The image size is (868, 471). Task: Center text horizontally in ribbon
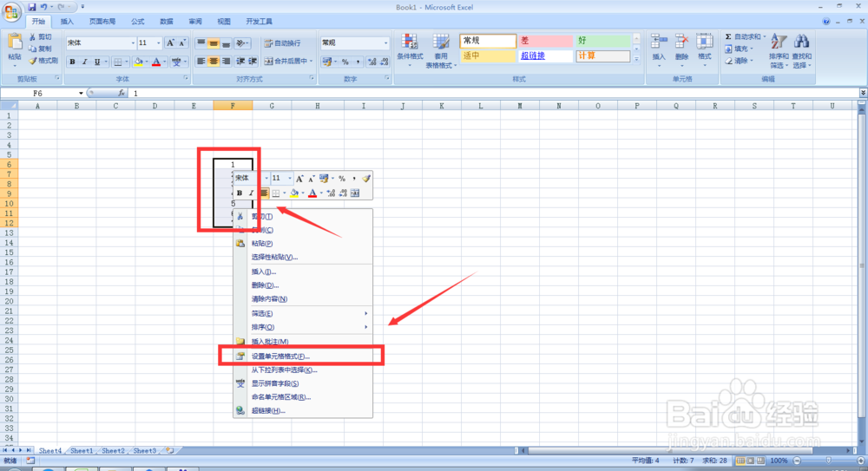(214, 62)
